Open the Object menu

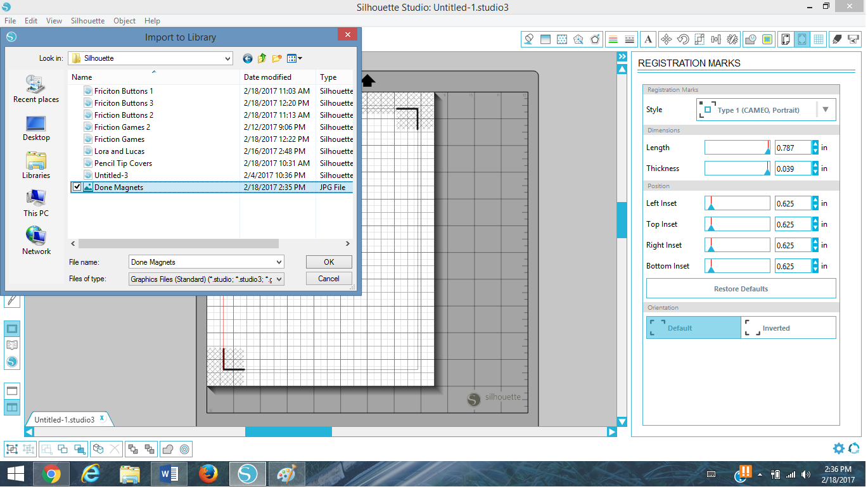coord(124,21)
